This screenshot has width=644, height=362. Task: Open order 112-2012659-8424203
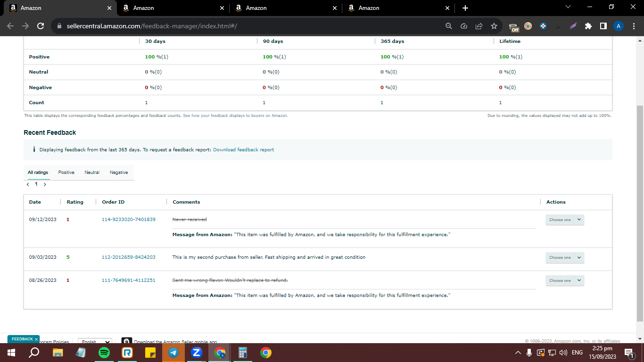[x=129, y=257]
